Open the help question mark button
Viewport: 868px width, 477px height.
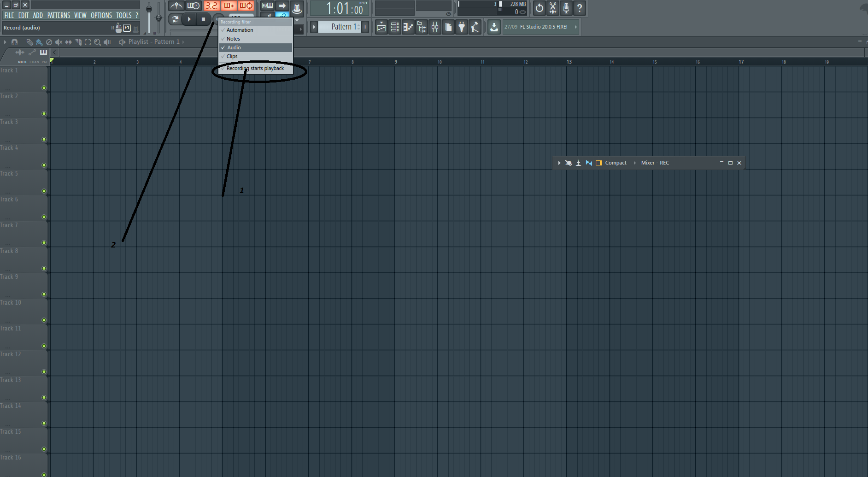(580, 8)
